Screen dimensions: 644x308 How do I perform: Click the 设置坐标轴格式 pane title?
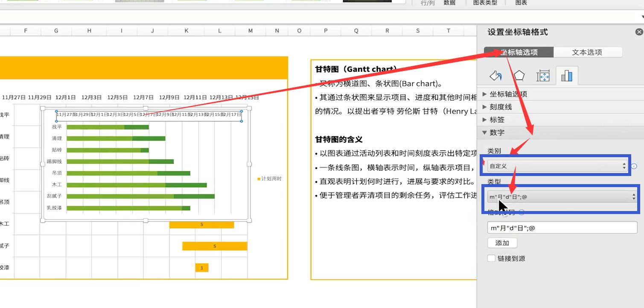pyautogui.click(x=518, y=32)
